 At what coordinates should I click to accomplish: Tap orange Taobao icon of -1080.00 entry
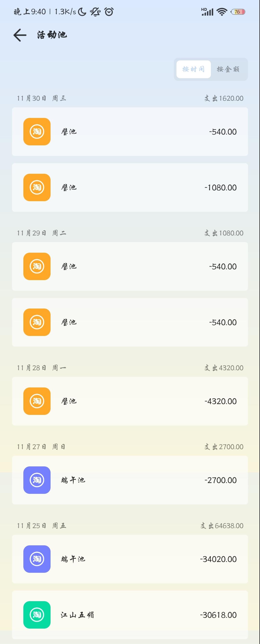pos(37,187)
